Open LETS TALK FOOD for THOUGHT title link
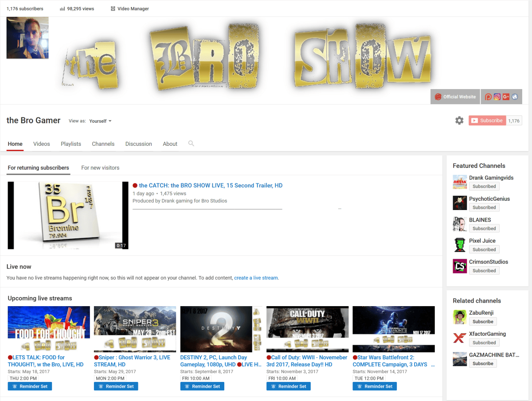The height and width of the screenshot is (401, 532). 46,361
